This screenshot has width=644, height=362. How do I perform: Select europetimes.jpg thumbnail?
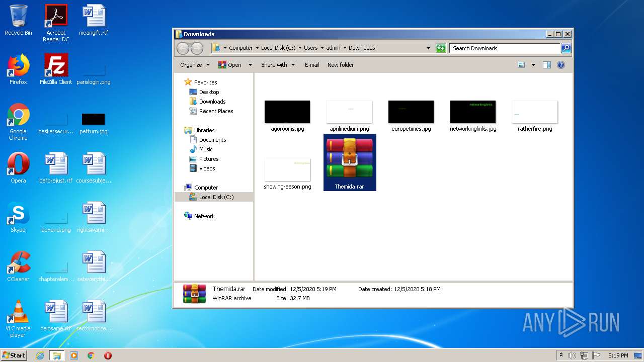[411, 116]
